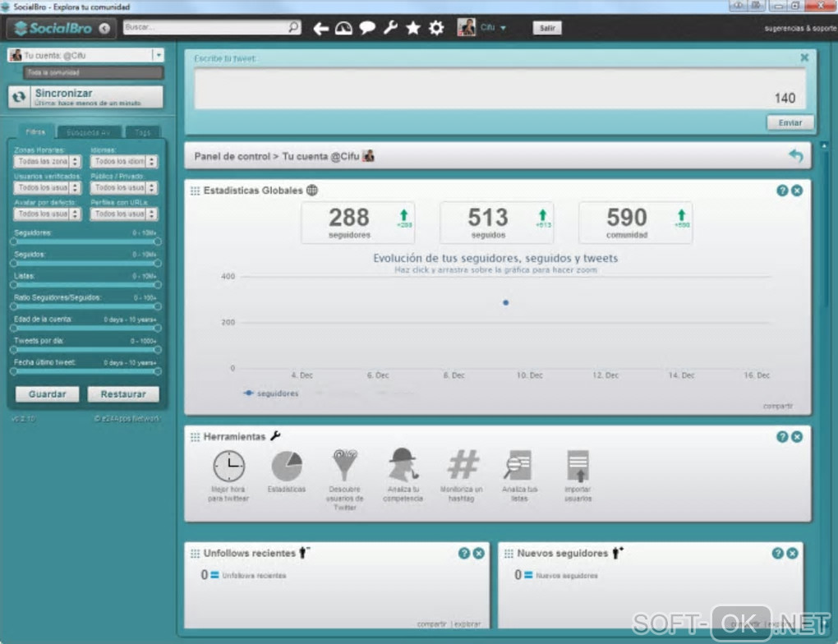Open Analiza tus listas tool
This screenshot has width=838, height=644.
pos(519,476)
